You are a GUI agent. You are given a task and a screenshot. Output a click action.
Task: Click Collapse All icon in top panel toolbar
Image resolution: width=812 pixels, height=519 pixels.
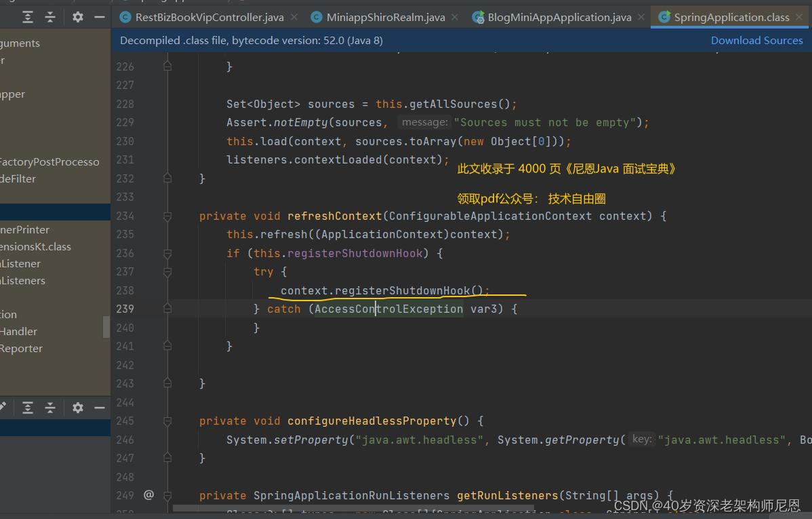click(x=50, y=17)
